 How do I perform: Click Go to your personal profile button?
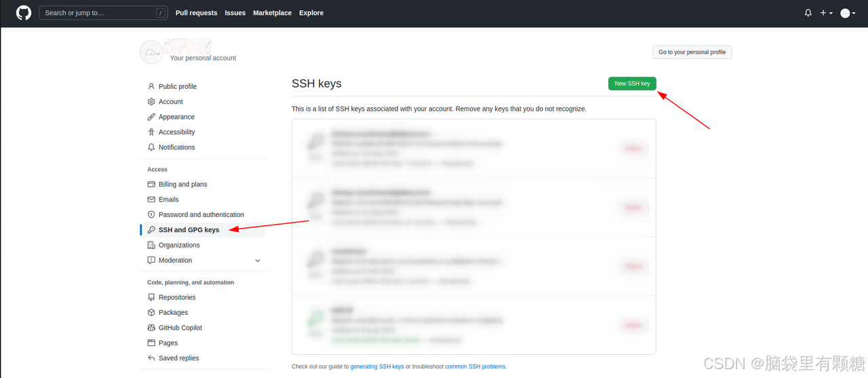[692, 52]
